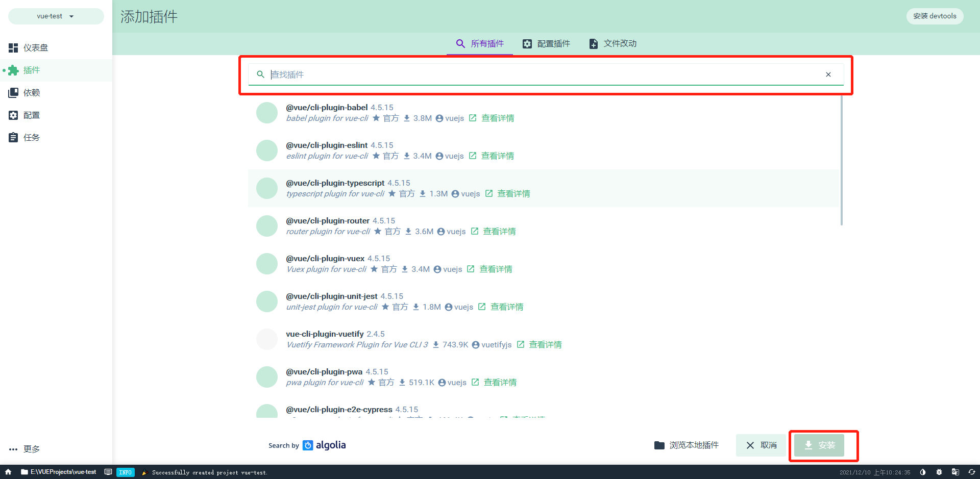Click the download icon on eslint row
Image resolution: width=980 pixels, height=479 pixels.
[x=407, y=156]
